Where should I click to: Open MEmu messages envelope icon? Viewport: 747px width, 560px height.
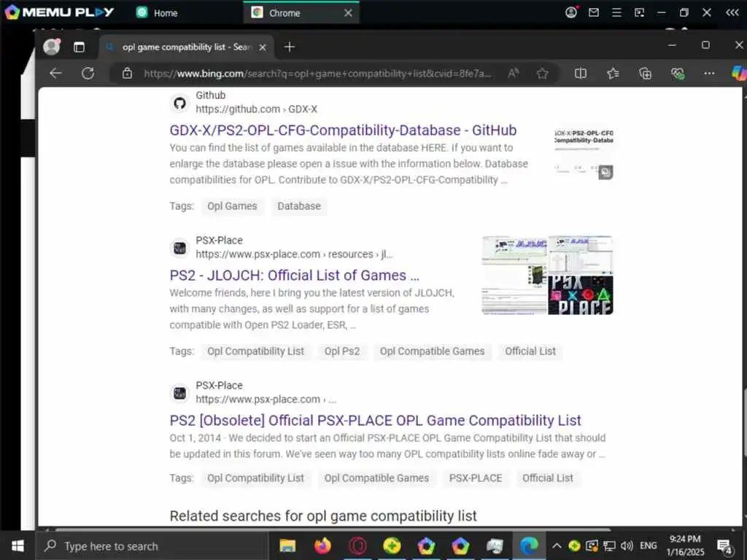click(594, 12)
